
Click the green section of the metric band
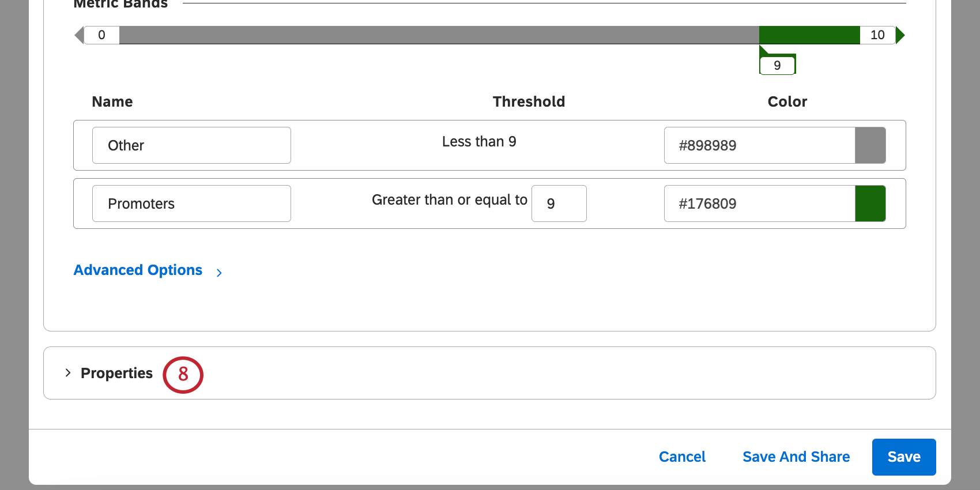point(809,35)
